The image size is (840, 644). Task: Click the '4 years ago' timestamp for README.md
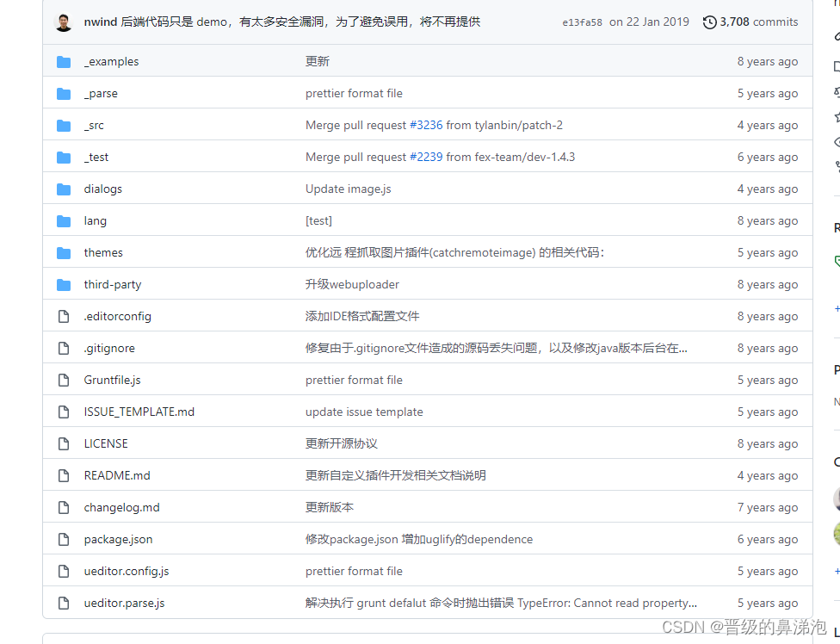(x=767, y=475)
